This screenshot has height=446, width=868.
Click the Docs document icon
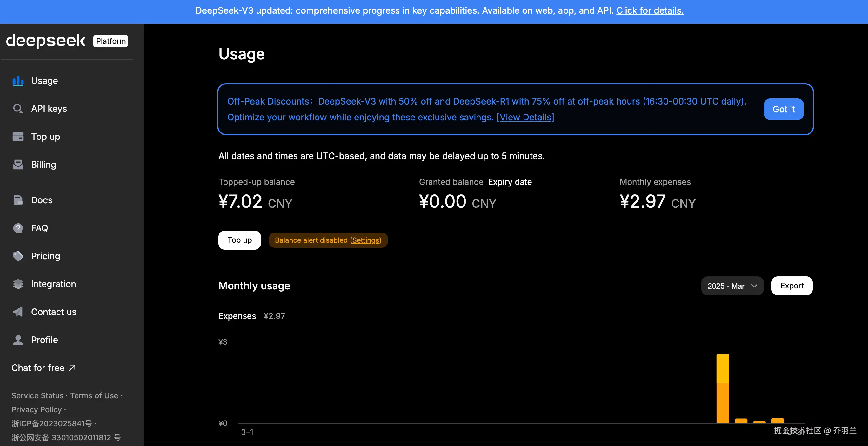[x=18, y=200]
